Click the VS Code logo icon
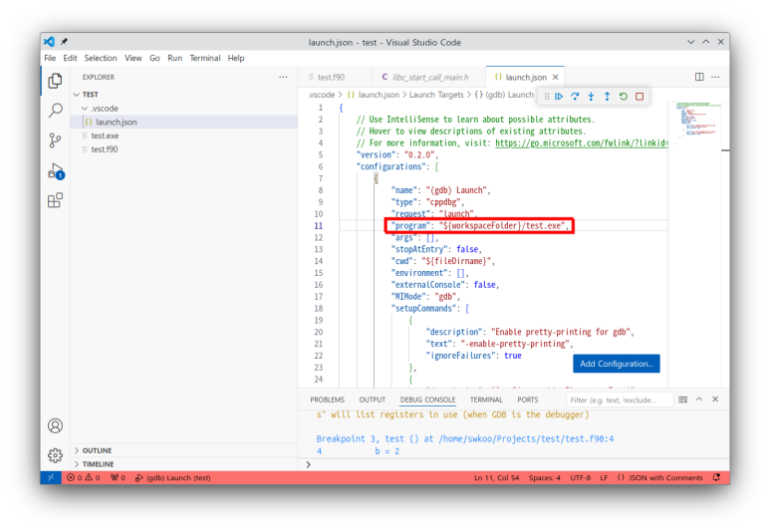Viewport: 770px width, 532px height. pos(49,42)
